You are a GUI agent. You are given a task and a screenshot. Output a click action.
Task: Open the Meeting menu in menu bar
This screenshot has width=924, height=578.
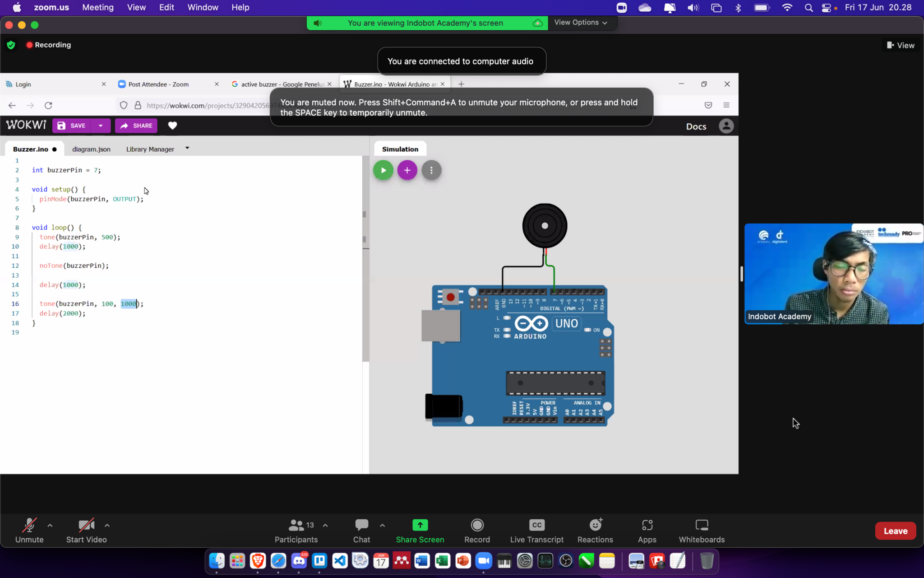(x=98, y=7)
